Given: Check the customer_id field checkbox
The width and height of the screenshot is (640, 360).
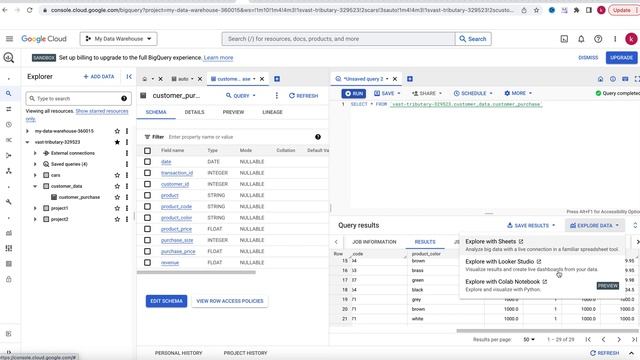Looking at the screenshot, I should (x=147, y=184).
